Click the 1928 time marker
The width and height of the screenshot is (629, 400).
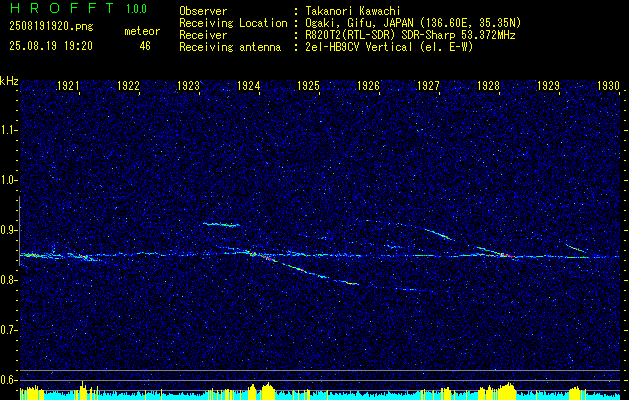(489, 85)
